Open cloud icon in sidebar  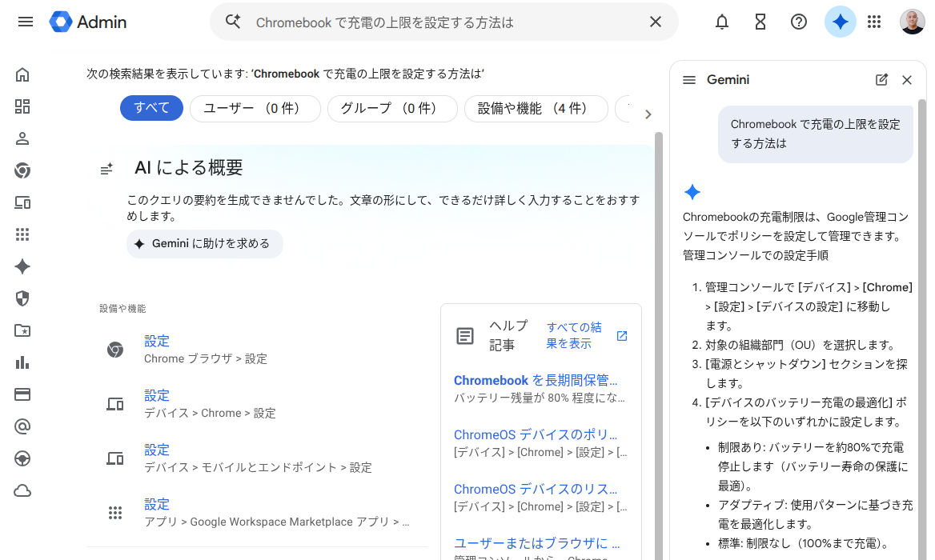coord(22,491)
